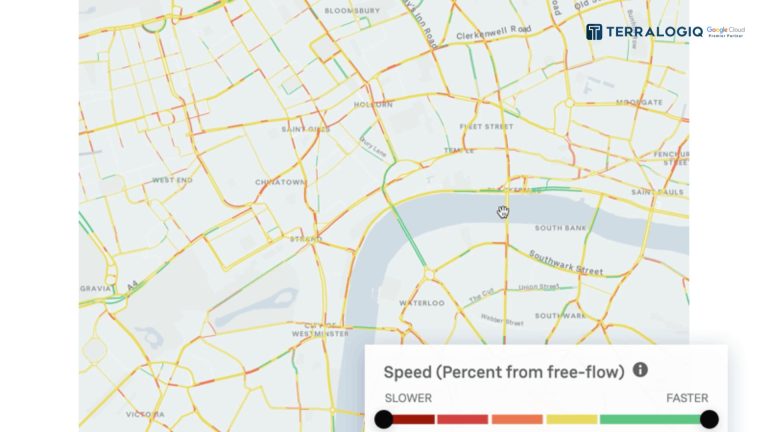The image size is (768, 432).
Task: Click the yellow speed color segment
Action: tap(572, 419)
